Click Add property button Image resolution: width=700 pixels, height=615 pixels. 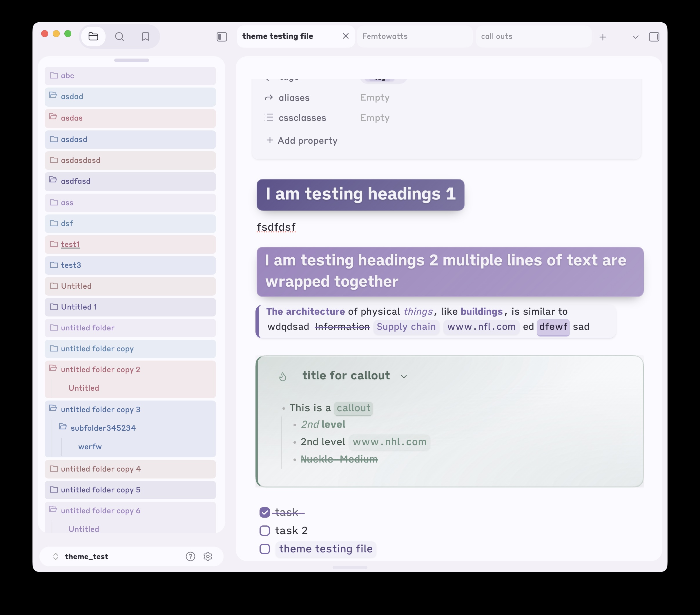302,140
